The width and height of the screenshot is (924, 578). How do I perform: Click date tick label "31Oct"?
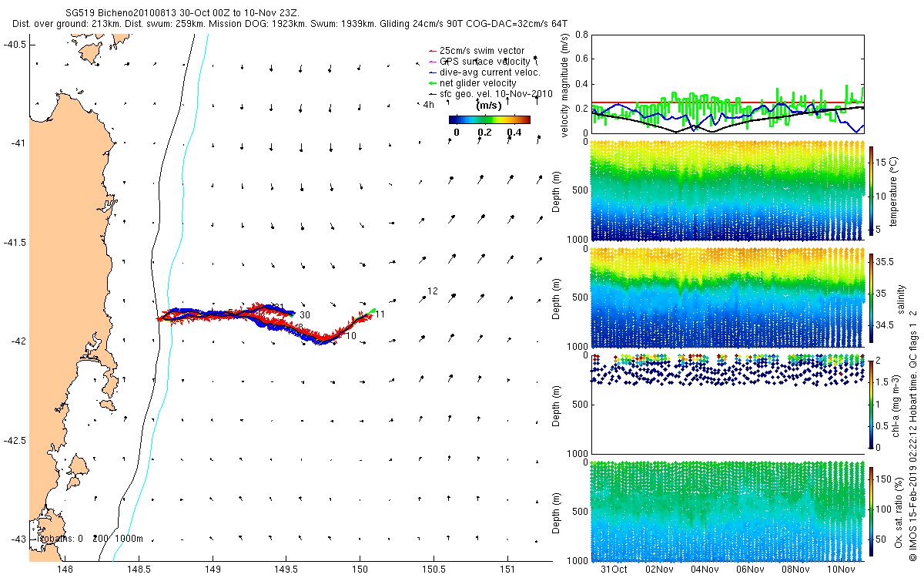pos(614,570)
